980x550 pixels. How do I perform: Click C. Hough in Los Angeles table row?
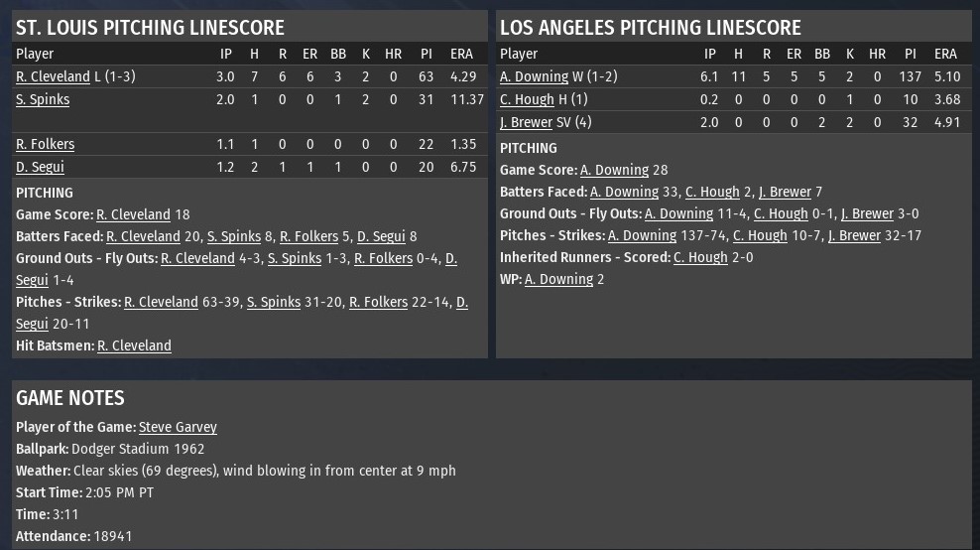[527, 99]
